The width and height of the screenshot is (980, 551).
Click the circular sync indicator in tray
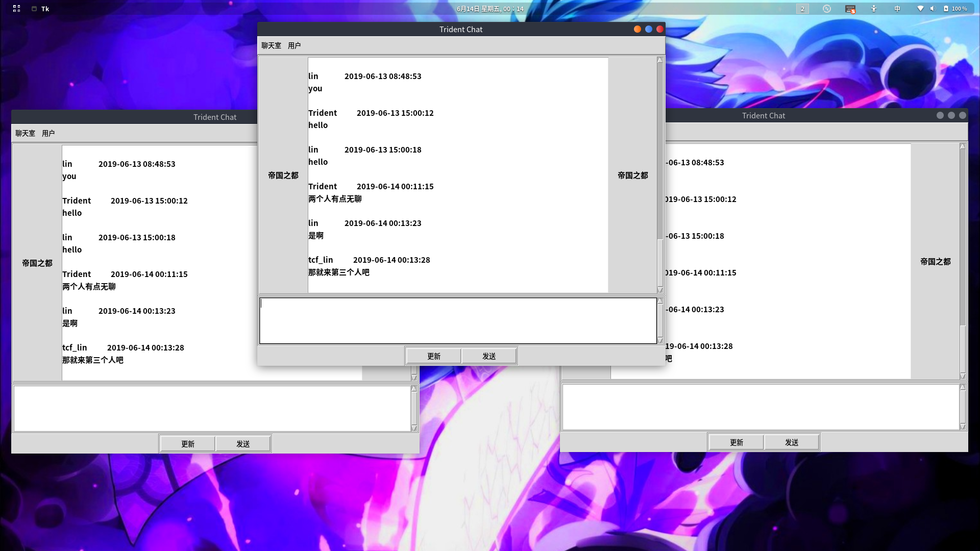pyautogui.click(x=827, y=9)
